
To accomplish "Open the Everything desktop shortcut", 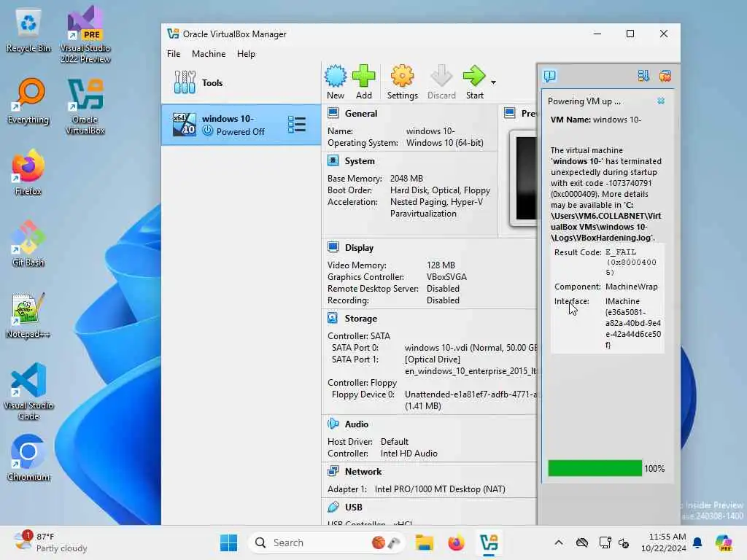I will [28, 101].
